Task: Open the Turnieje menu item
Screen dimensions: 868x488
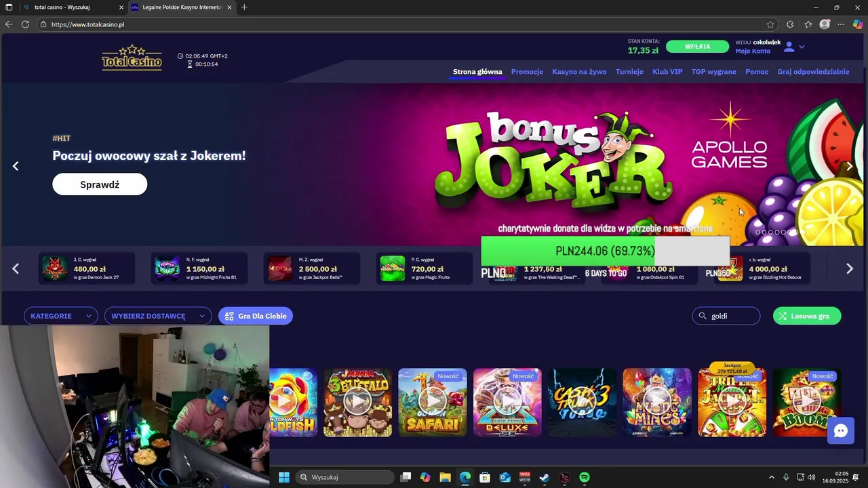Action: coord(629,72)
